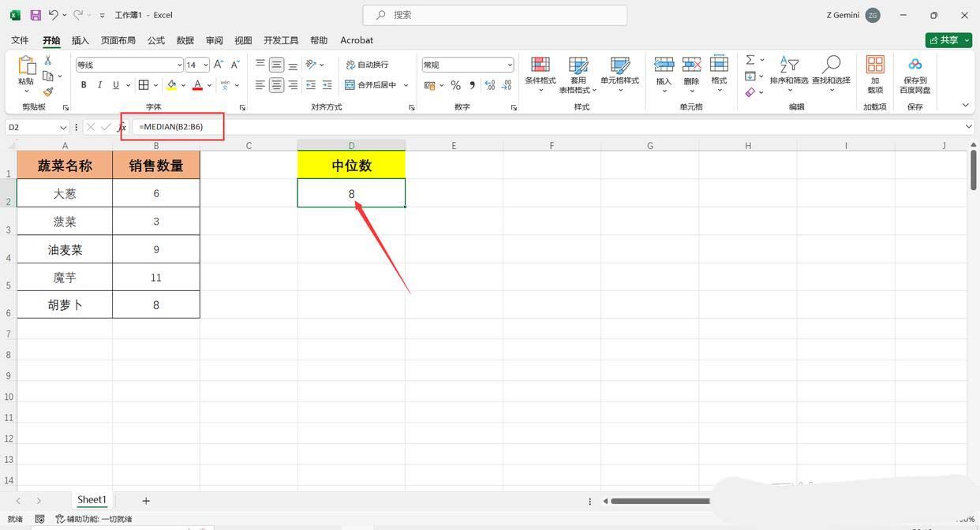Increase decimal places icon
The image size is (980, 530).
[x=489, y=85]
